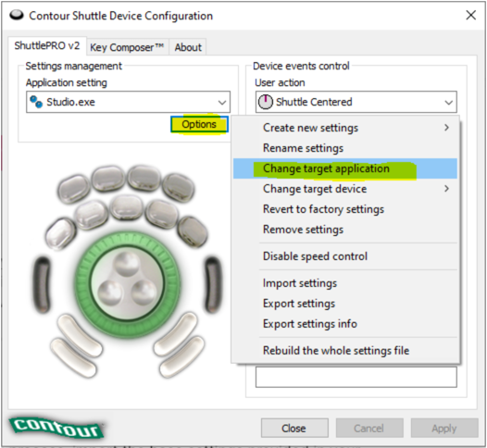Screen dimensions: 487x448
Task: Click the lower bottom-left white device button
Action: (74, 357)
